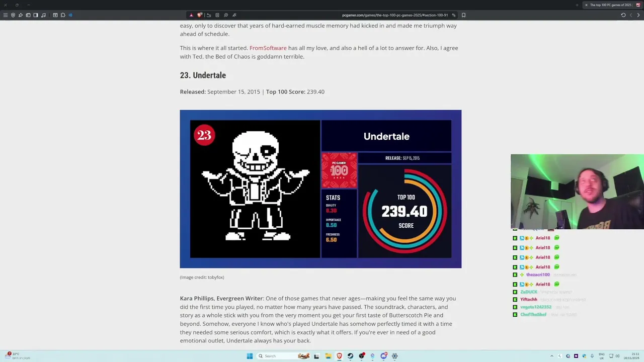This screenshot has width=644, height=362.
Task: Click the pcgamer.com address bar URL
Action: pyautogui.click(x=395, y=15)
